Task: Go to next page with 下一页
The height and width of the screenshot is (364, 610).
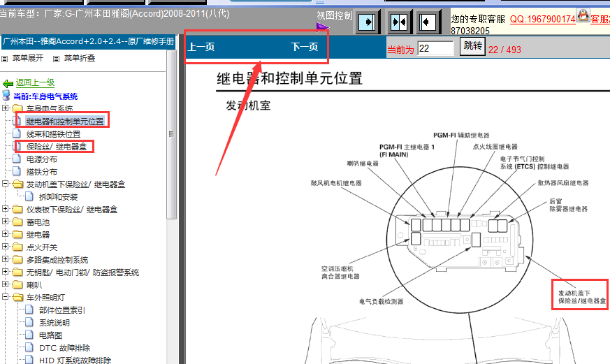Action: [305, 47]
